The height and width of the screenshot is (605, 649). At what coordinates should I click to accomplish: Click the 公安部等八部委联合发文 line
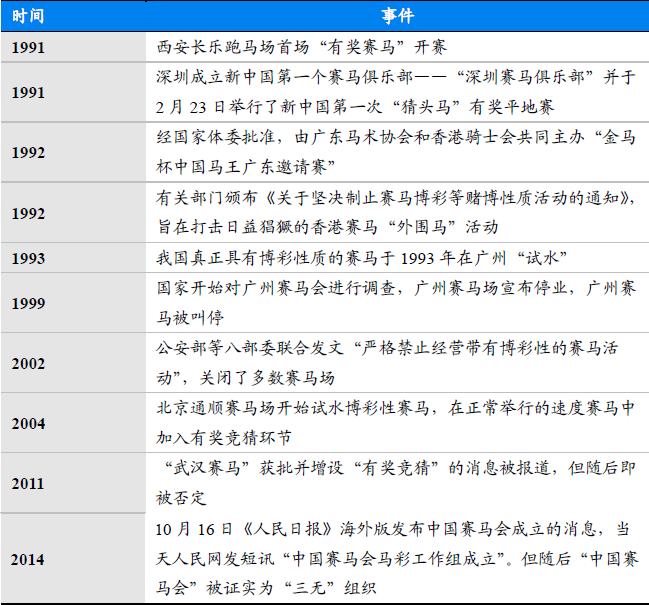(387, 348)
